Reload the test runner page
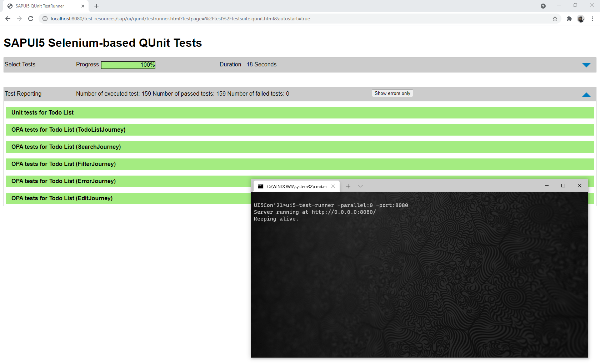This screenshot has width=600, height=364. tap(31, 19)
